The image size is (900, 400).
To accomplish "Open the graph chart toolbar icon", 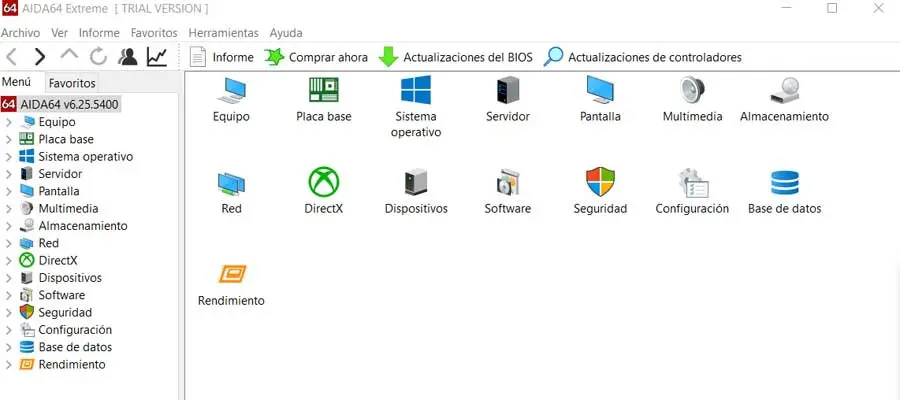I will 157,57.
